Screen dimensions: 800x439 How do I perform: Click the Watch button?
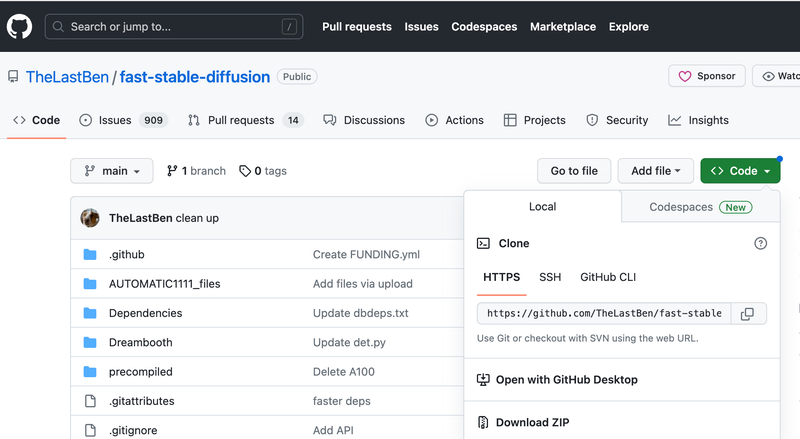777,76
